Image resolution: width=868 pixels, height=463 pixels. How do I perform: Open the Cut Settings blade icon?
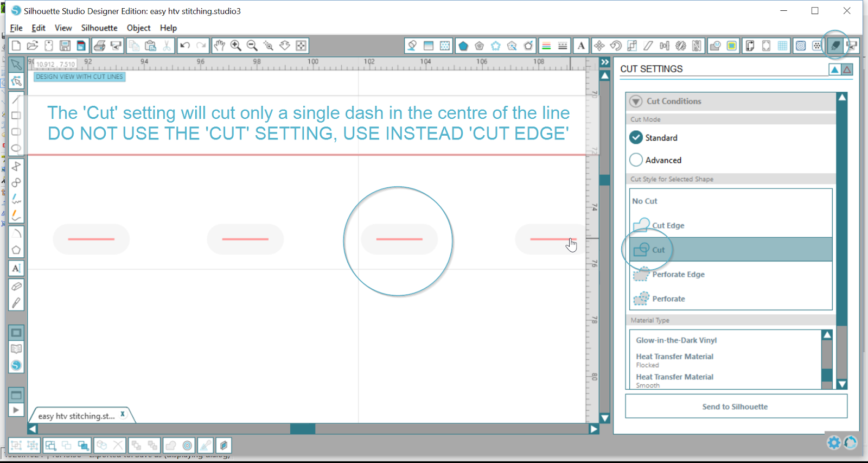pyautogui.click(x=835, y=46)
